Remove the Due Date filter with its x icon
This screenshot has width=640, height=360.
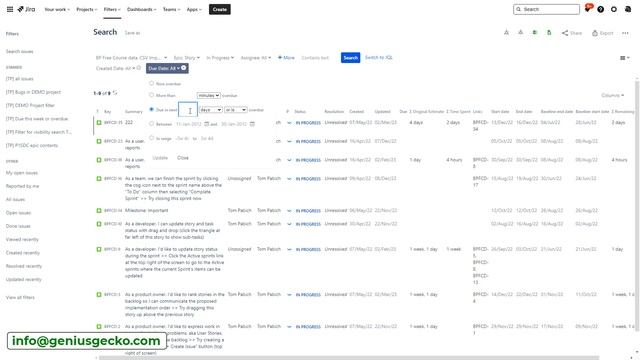click(184, 68)
